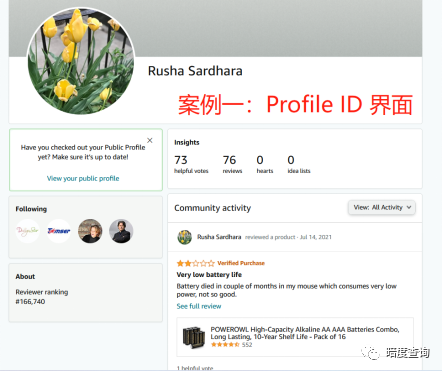Click the 0 idea lists insight
443x372 pixels.
[x=299, y=164]
